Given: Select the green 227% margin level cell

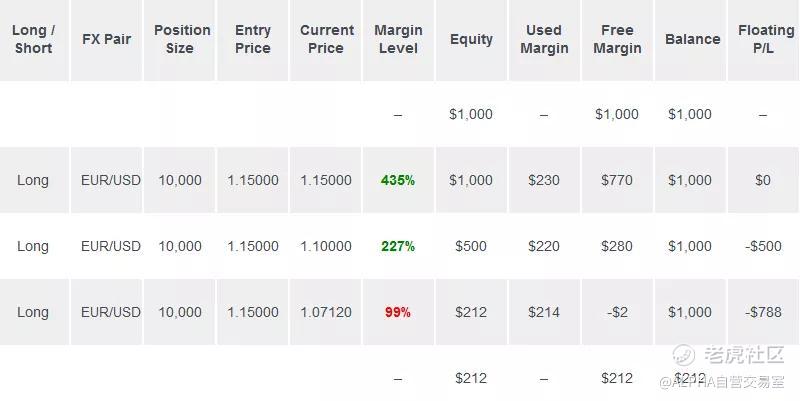Looking at the screenshot, I should (398, 246).
